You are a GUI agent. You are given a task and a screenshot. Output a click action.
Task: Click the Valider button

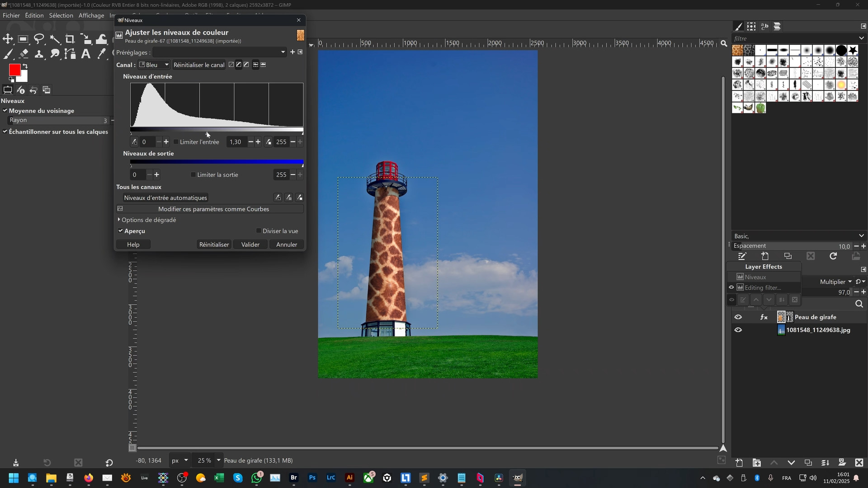click(250, 244)
